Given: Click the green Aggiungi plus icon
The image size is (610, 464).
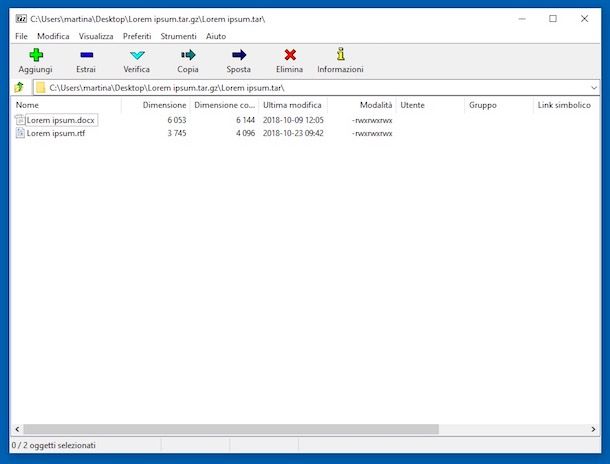Looking at the screenshot, I should point(36,56).
